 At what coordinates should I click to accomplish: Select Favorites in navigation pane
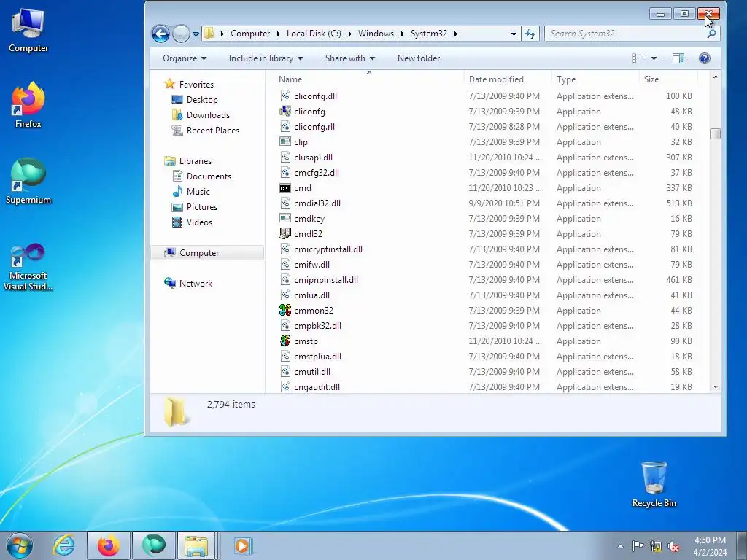[x=196, y=85]
